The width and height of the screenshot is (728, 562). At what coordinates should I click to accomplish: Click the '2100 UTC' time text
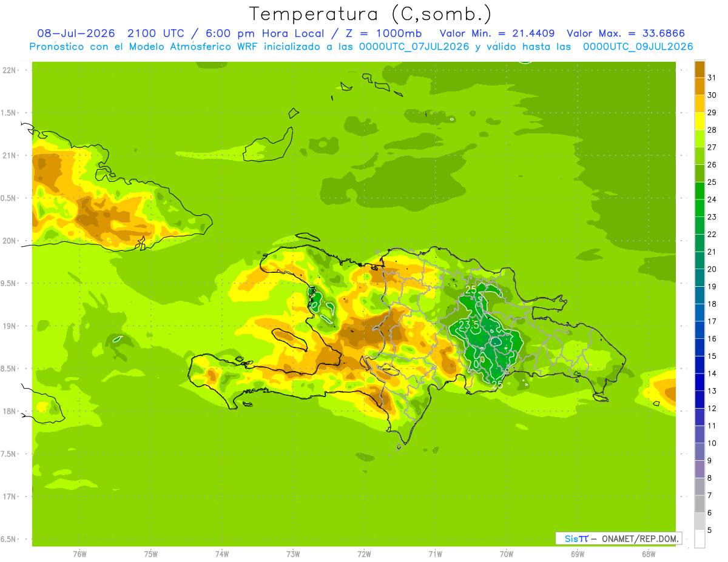click(x=156, y=33)
